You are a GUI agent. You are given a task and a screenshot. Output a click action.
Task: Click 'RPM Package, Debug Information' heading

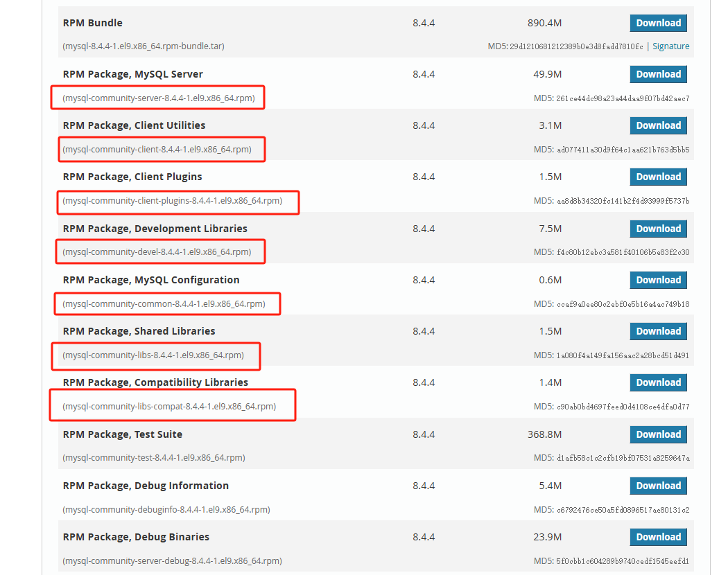[146, 486]
